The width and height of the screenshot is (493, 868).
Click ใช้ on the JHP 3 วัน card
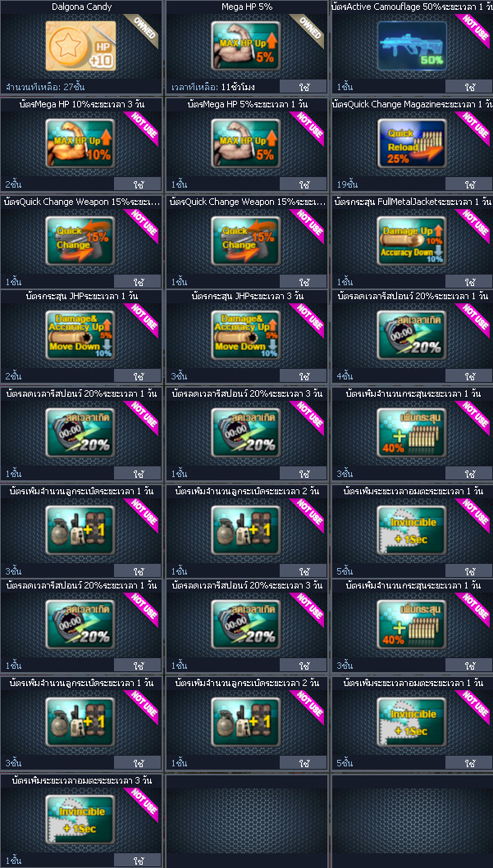click(x=303, y=376)
